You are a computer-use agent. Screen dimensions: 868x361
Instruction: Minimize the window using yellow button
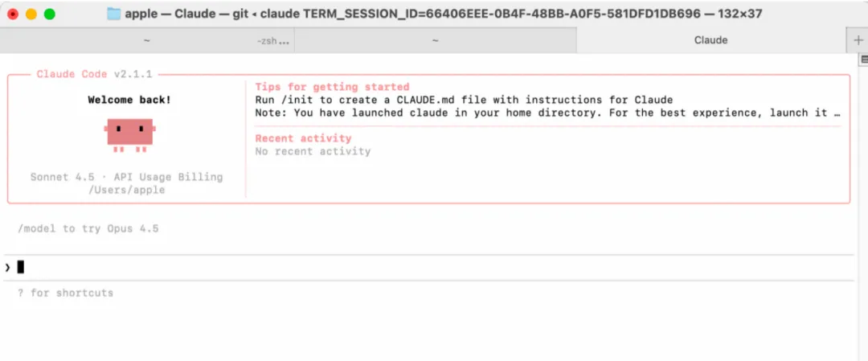31,14
